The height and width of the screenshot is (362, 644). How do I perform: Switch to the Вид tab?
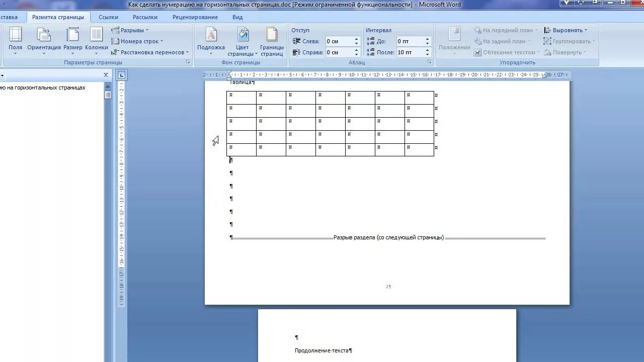pyautogui.click(x=237, y=17)
